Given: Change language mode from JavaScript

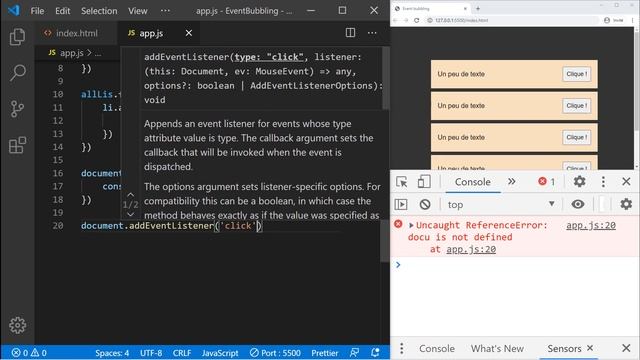Looking at the screenshot, I should click(x=220, y=353).
